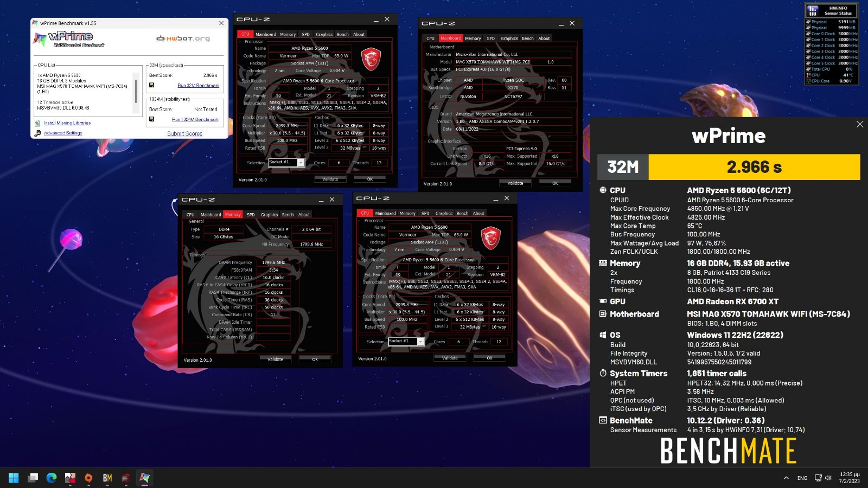Screen dimensions: 868x488
Task: Click the MSI dragon shield in bottom-right CPU-Z window
Action: 490,238
